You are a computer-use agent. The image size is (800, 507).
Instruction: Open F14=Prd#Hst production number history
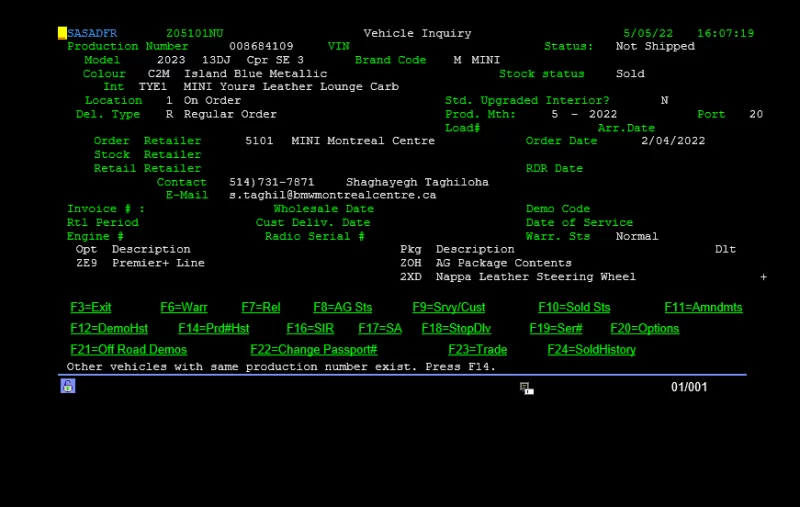pos(214,329)
